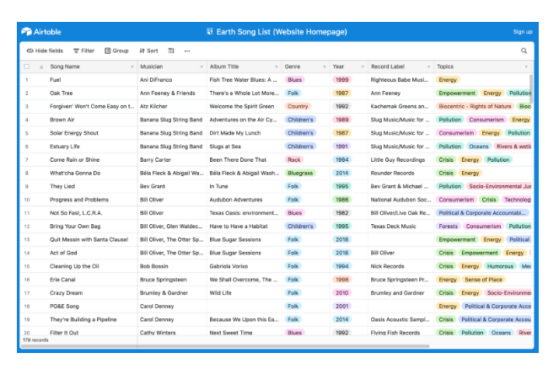This screenshot has height=369, width=559.
Task: Select the Erie Canal song cell
Action: point(92,280)
